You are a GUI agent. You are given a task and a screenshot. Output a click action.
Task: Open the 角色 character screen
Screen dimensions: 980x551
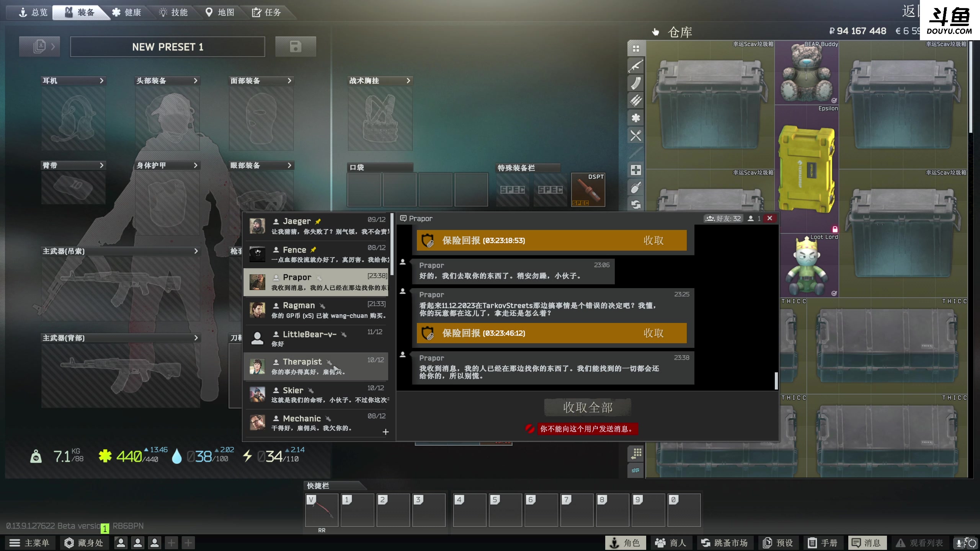pos(625,543)
